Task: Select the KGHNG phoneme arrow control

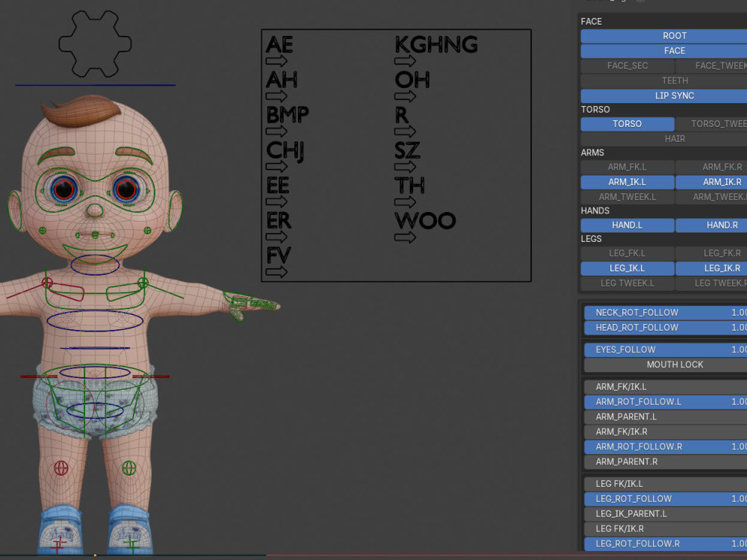Action: click(406, 61)
